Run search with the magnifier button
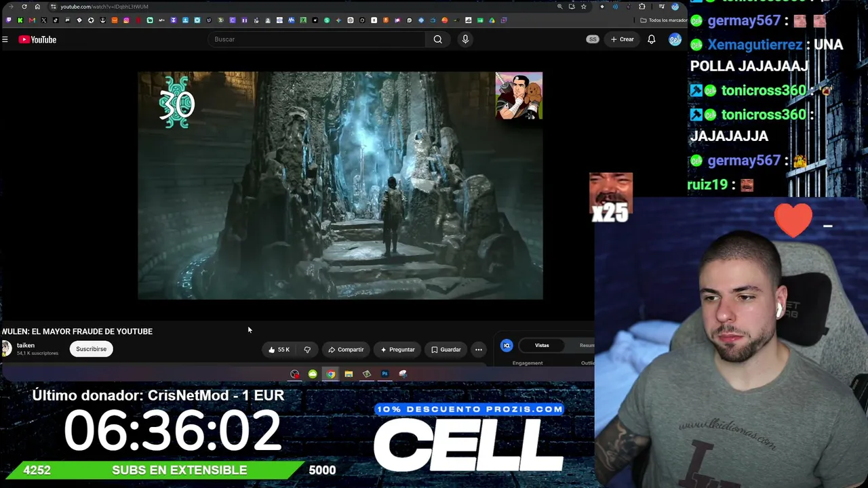Screen dimensions: 868x488 click(x=438, y=39)
